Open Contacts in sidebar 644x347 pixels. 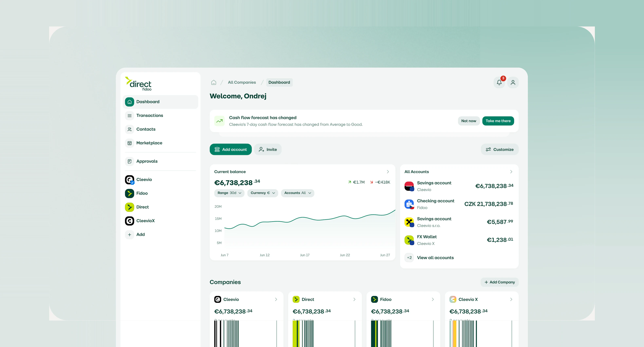click(x=160, y=129)
